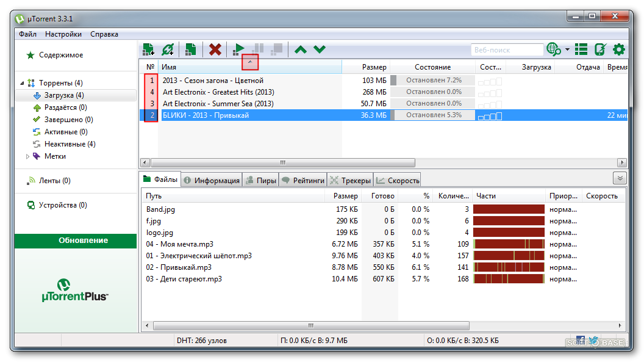
Task: Open the Настройки menu
Action: [63, 34]
